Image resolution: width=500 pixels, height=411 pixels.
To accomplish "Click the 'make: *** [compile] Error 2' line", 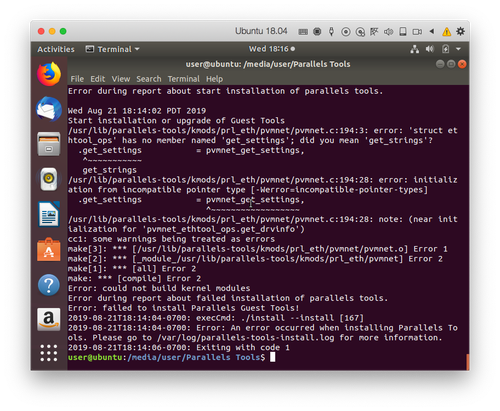I will 134,278.
